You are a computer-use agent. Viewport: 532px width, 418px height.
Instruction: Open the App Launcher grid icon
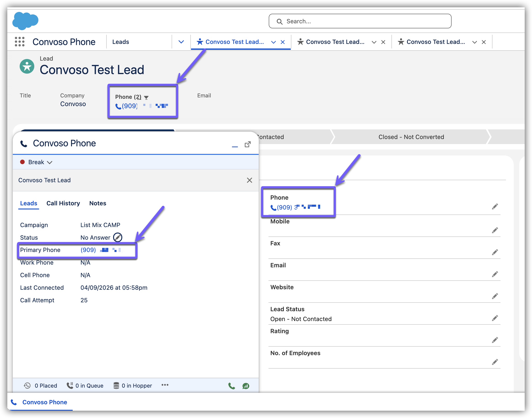tap(20, 42)
